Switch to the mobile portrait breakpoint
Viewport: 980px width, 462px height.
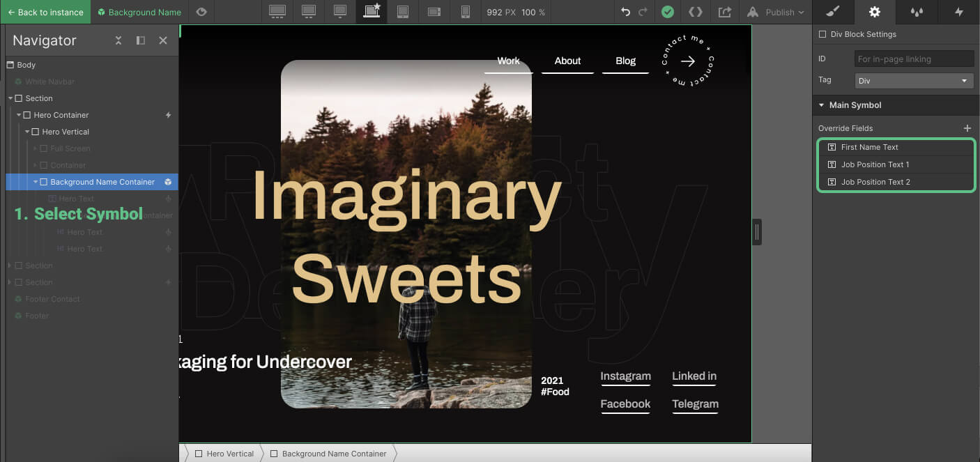tap(466, 12)
